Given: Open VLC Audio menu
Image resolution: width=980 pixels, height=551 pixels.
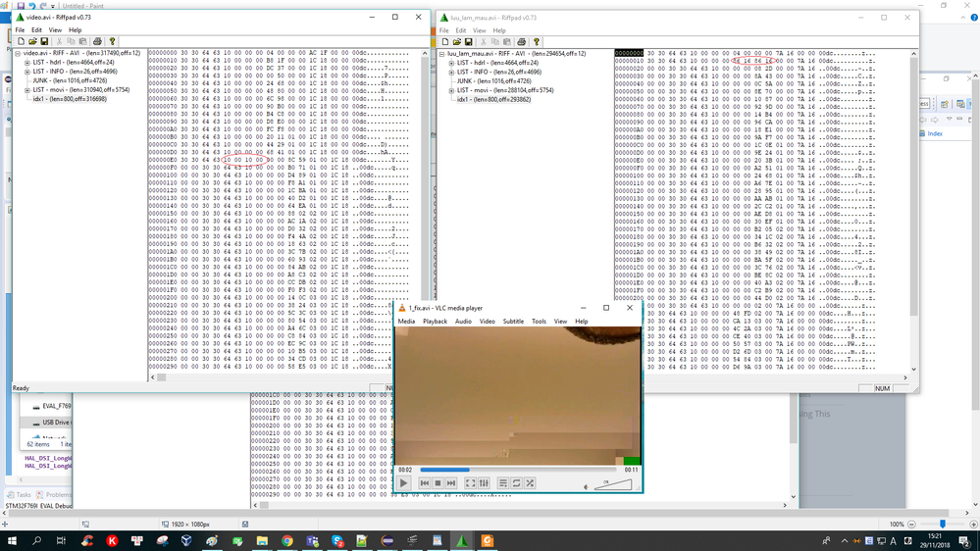Looking at the screenshot, I should pos(463,322).
